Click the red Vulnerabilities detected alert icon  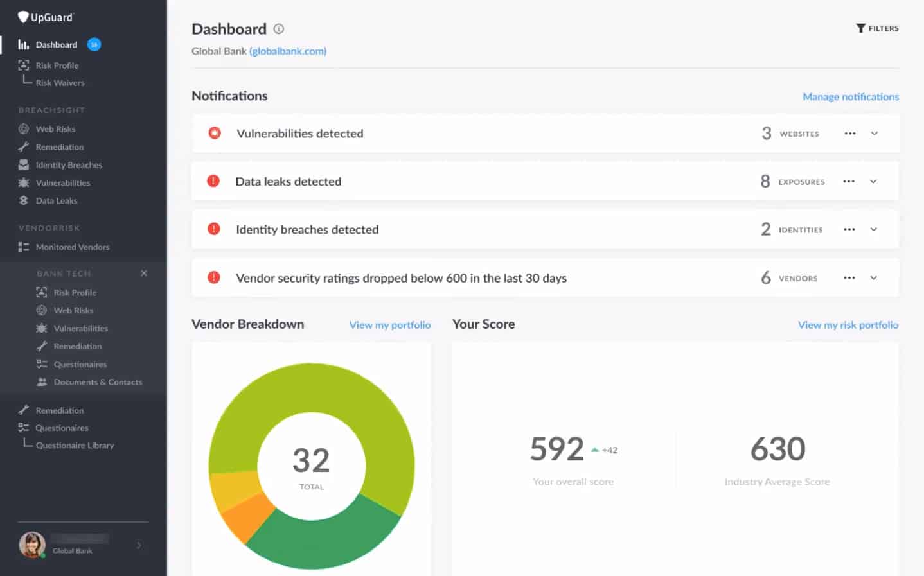click(x=215, y=133)
